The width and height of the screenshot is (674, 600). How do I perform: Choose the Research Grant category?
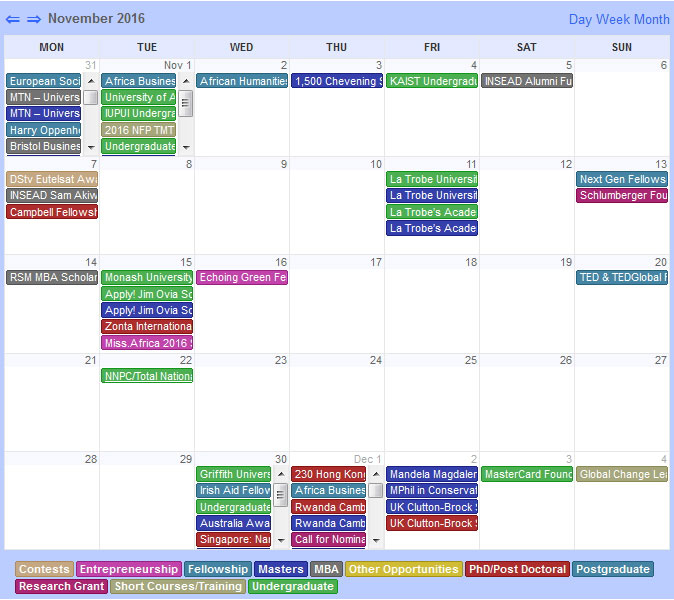tap(61, 586)
